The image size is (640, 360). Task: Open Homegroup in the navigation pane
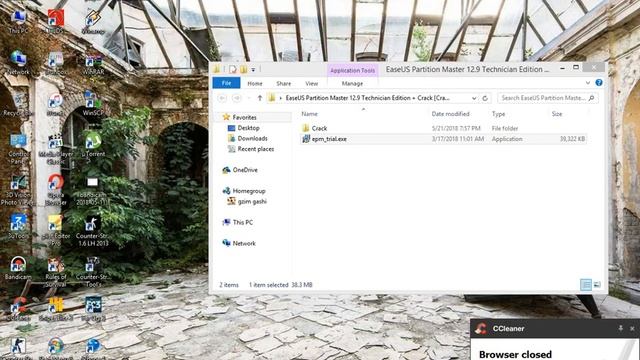point(249,191)
